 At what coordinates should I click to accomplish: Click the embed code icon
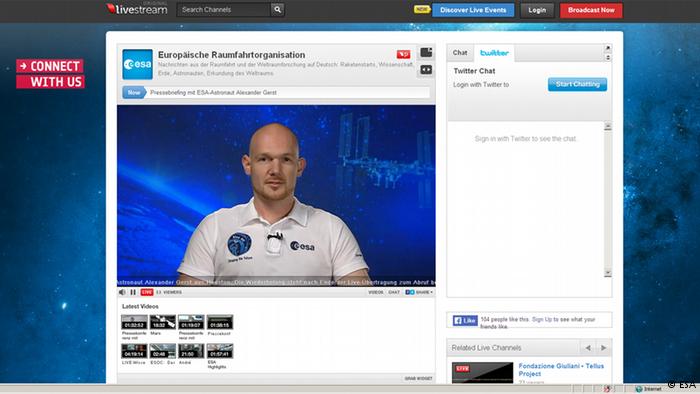426,70
